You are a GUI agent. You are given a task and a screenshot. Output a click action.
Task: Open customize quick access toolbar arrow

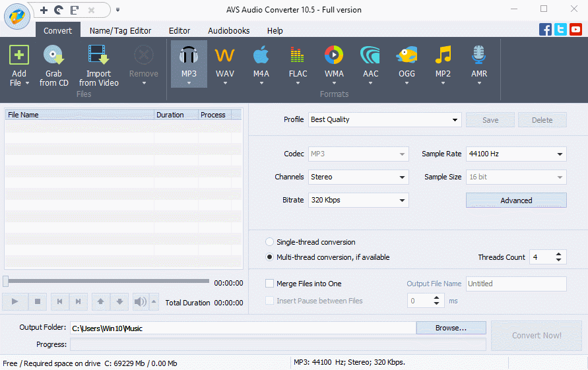pos(117,10)
